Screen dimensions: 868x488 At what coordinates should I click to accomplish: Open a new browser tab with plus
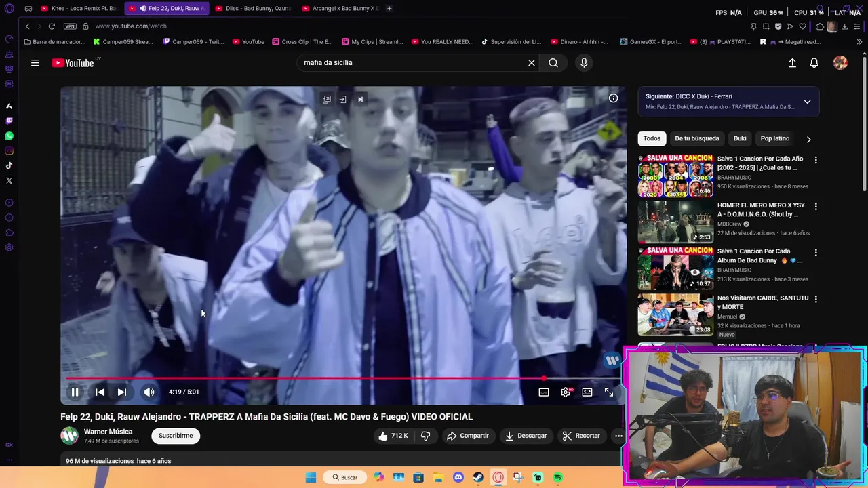point(389,8)
